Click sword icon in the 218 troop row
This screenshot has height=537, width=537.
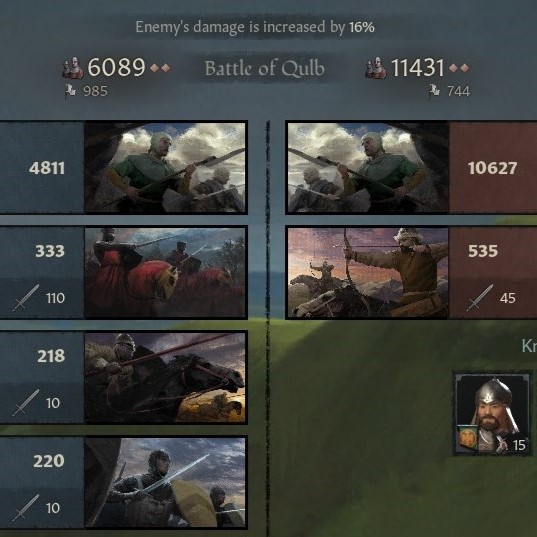coord(26,402)
